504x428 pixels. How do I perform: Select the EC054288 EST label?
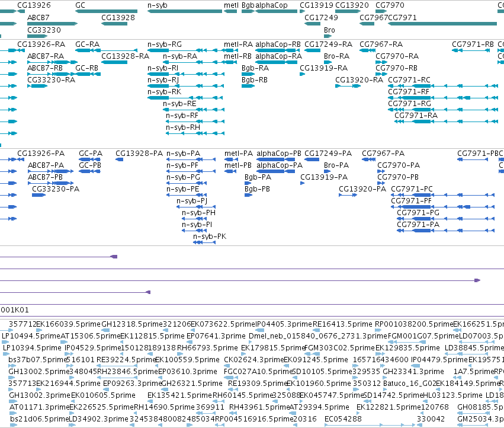point(343,419)
